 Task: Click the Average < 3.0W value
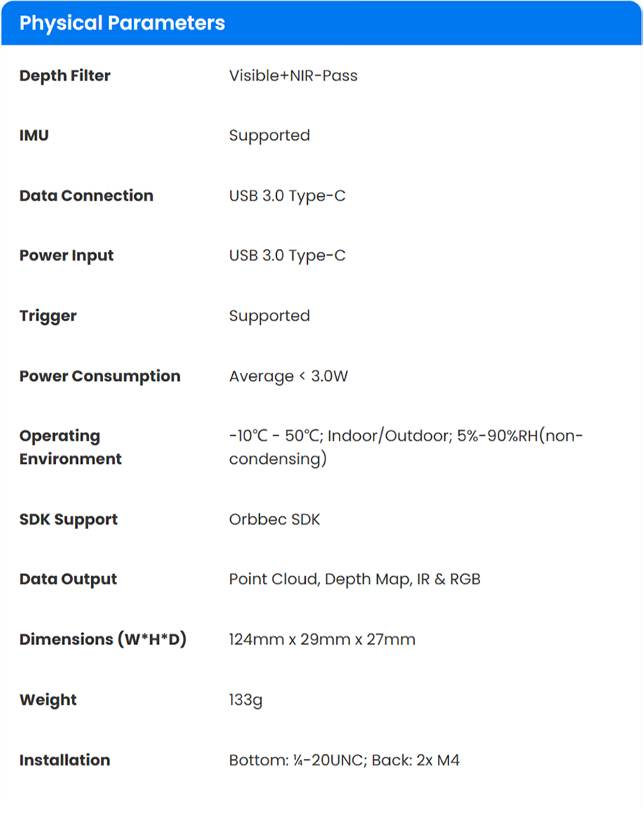tap(289, 376)
